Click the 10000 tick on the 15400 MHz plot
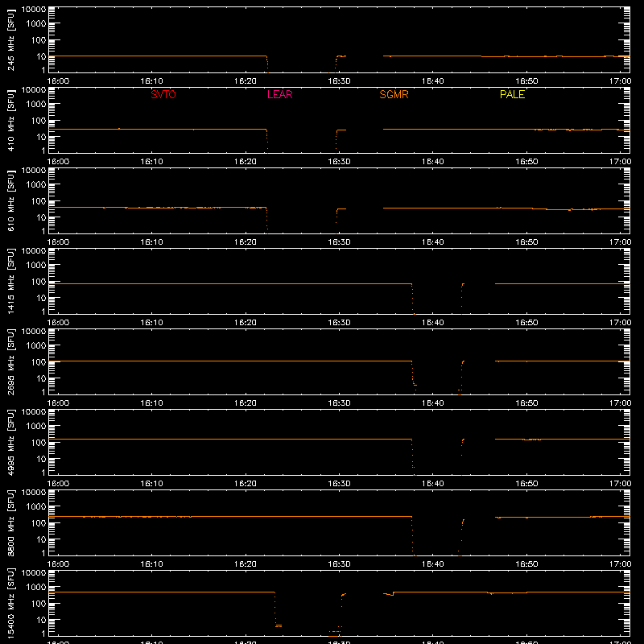The height and width of the screenshot is (644, 644). pos(34,573)
